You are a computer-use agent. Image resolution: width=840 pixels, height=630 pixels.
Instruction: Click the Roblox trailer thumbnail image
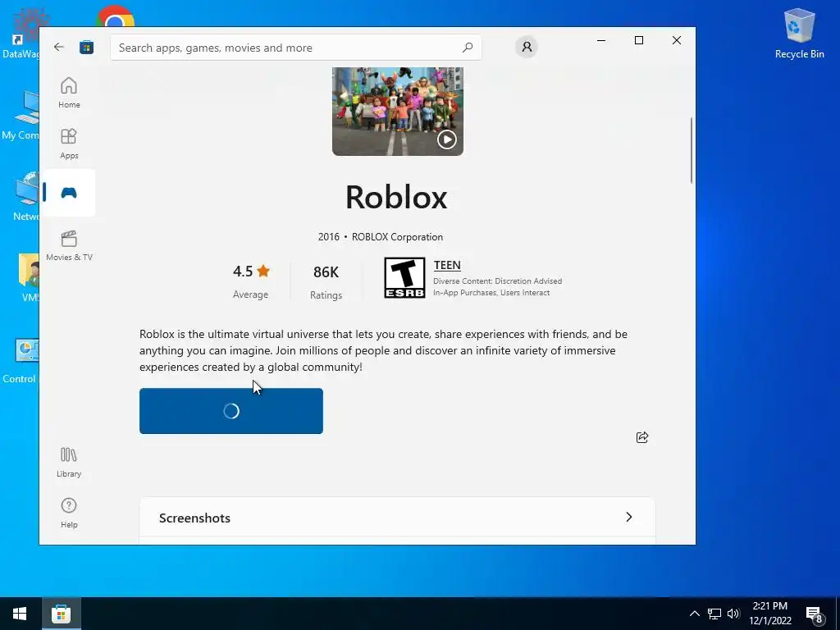pos(398,112)
